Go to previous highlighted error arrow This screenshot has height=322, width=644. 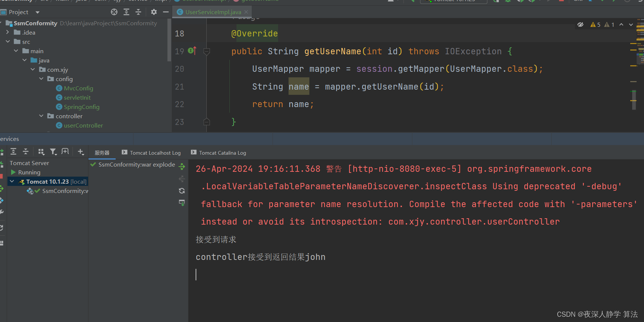(621, 25)
